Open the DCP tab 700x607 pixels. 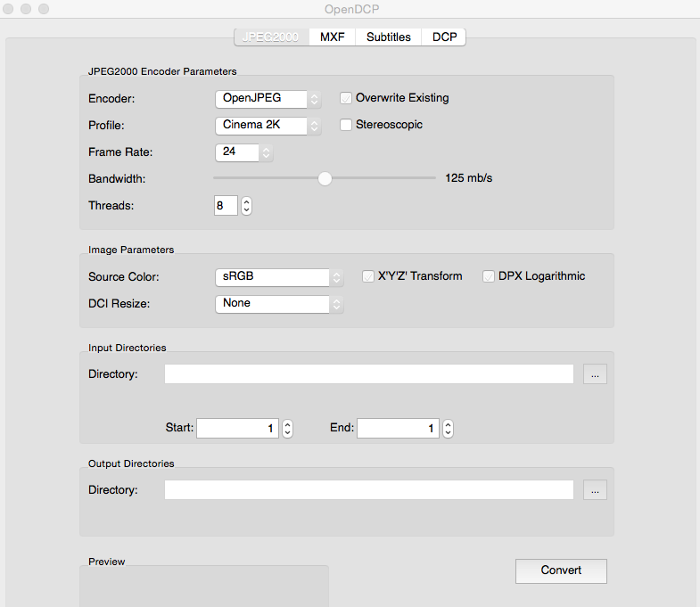pos(444,37)
